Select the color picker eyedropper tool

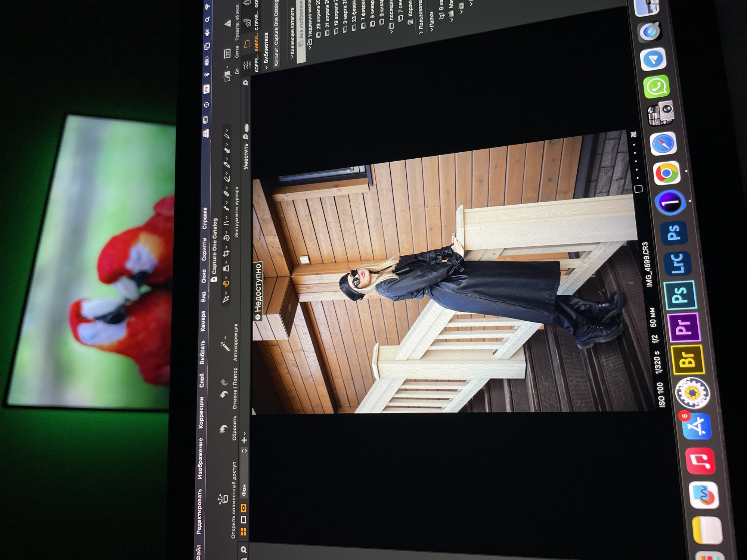tap(227, 164)
